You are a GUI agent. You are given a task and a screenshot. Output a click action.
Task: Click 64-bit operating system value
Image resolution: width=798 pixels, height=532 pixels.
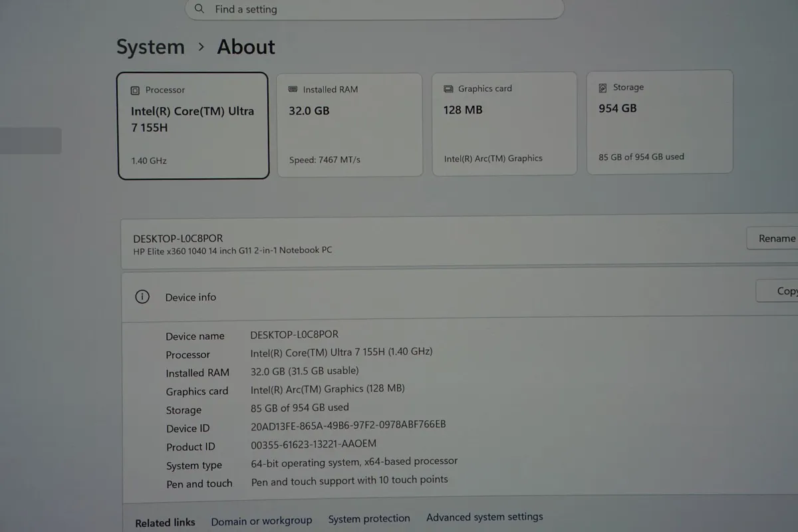point(354,462)
